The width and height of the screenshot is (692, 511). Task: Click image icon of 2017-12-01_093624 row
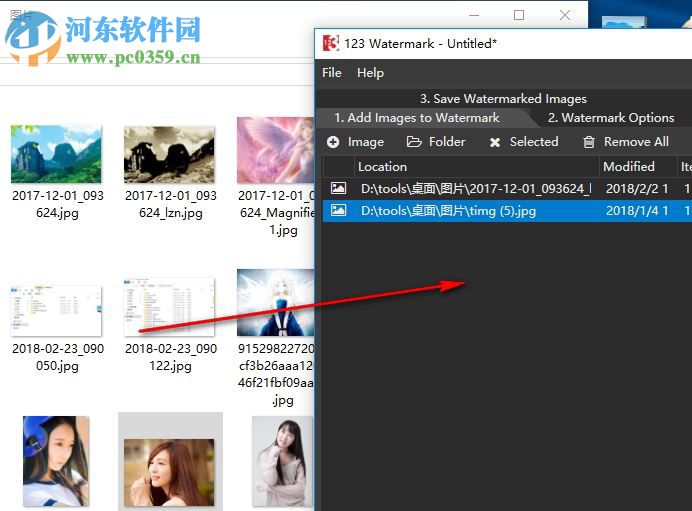[x=338, y=188]
